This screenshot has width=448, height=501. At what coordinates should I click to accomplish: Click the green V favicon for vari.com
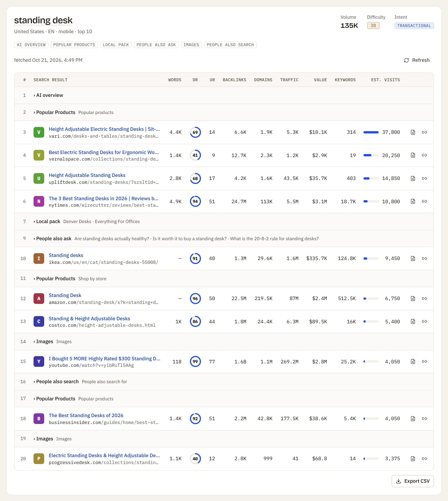tap(39, 132)
